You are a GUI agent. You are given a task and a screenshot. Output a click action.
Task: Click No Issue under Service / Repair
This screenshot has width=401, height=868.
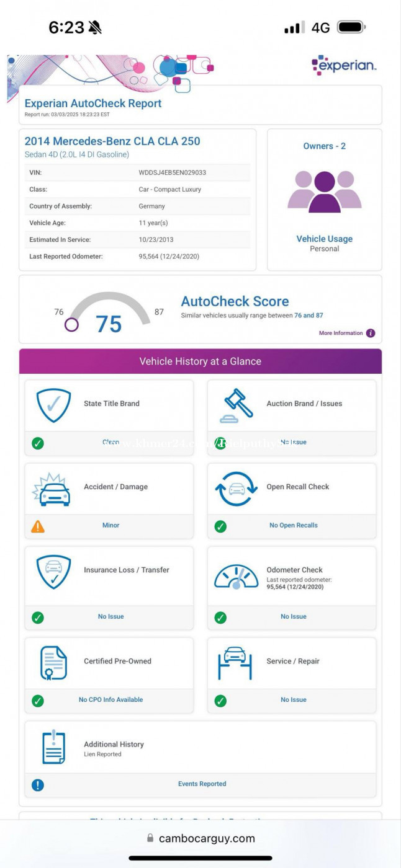click(294, 699)
